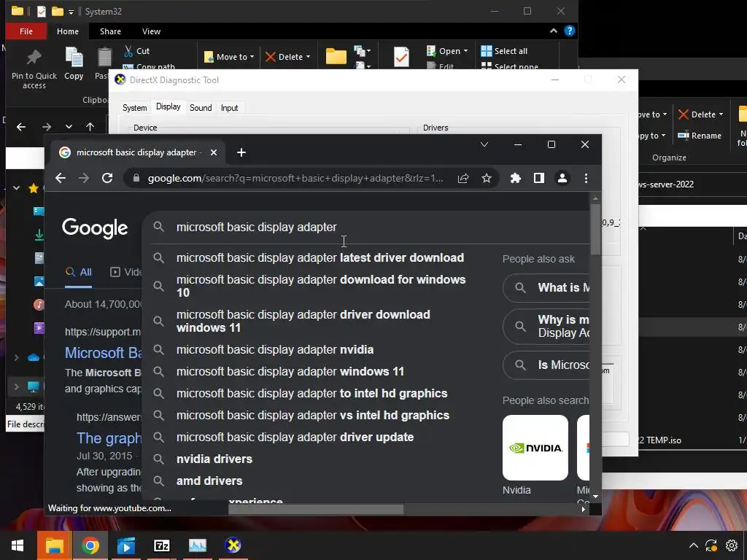This screenshot has width=747, height=560.
Task: Open the Chrome profile avatar menu
Action: [562, 178]
